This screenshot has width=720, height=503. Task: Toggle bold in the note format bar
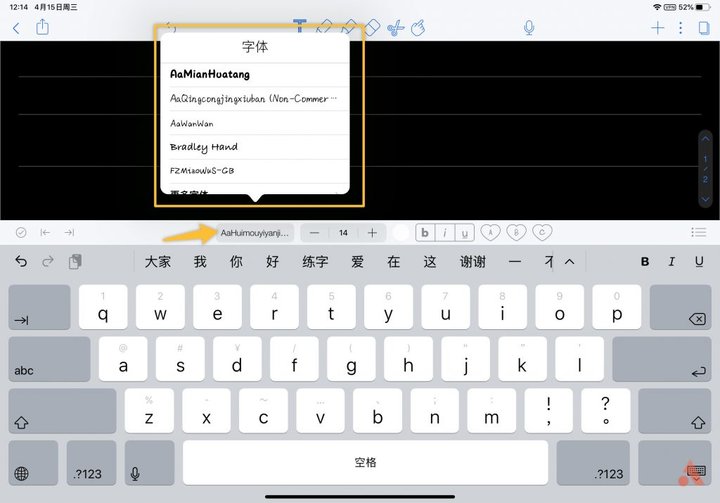[425, 233]
